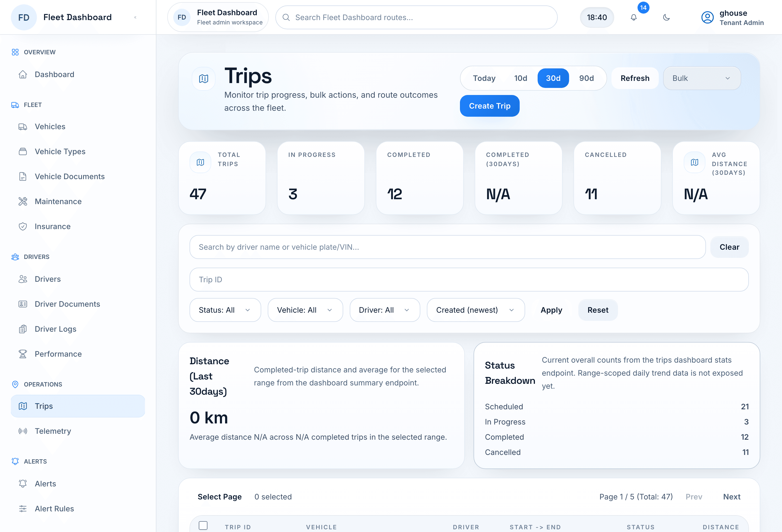Click the FD logo avatar in sidebar header
The height and width of the screenshot is (532, 782).
(x=24, y=17)
